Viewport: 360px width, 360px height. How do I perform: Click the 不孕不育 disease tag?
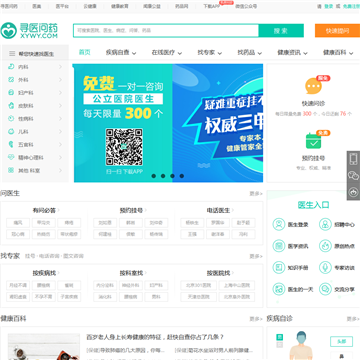[44, 297]
